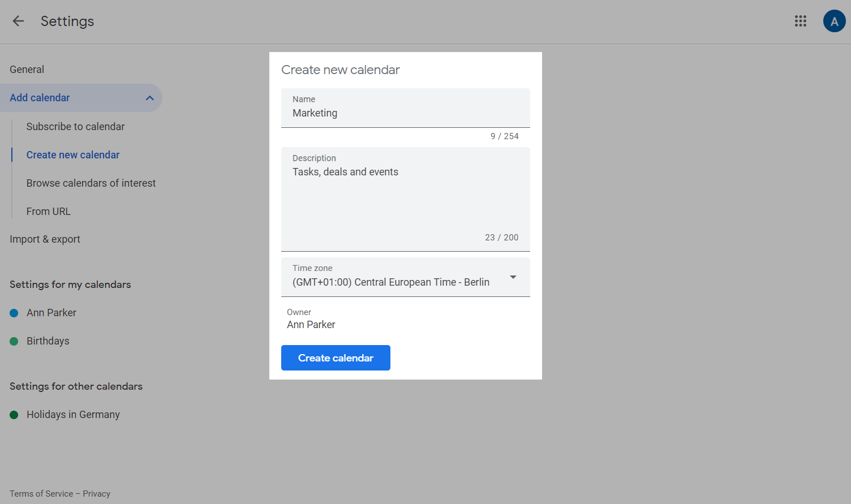851x504 pixels.
Task: Select Subscribe to calendar
Action: click(75, 127)
